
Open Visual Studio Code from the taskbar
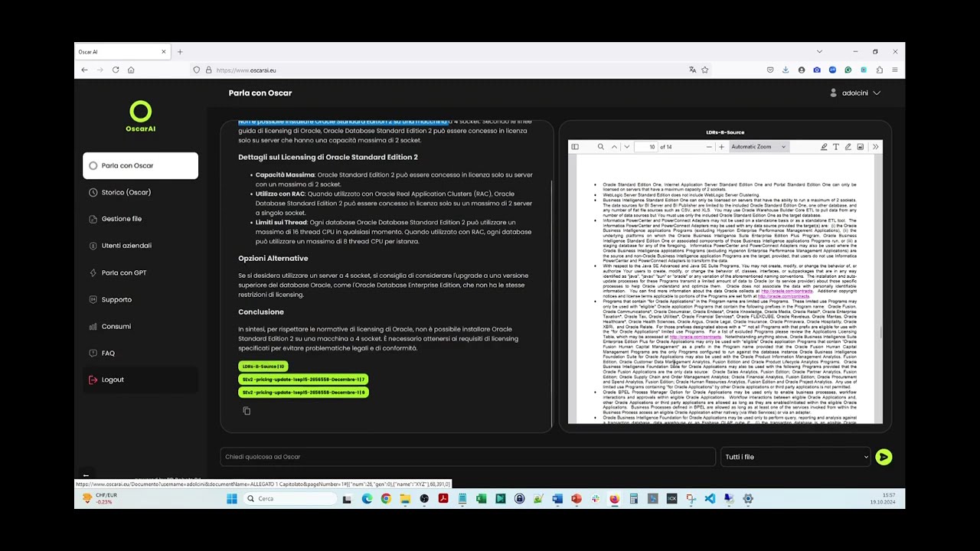coord(710,499)
